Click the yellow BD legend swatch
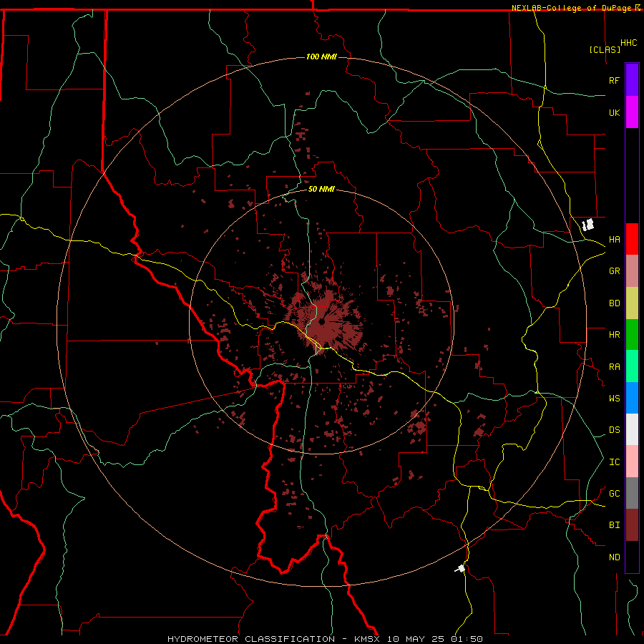644x644 pixels. pos(632,303)
